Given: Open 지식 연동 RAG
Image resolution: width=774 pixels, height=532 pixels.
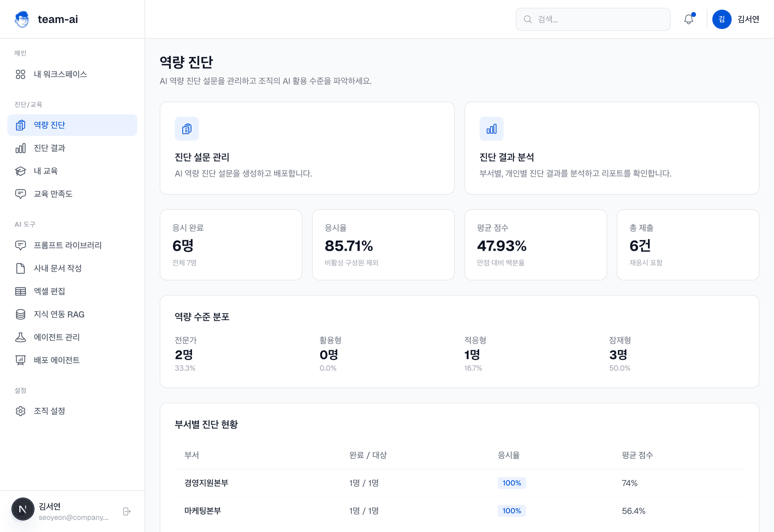Looking at the screenshot, I should 72,314.
